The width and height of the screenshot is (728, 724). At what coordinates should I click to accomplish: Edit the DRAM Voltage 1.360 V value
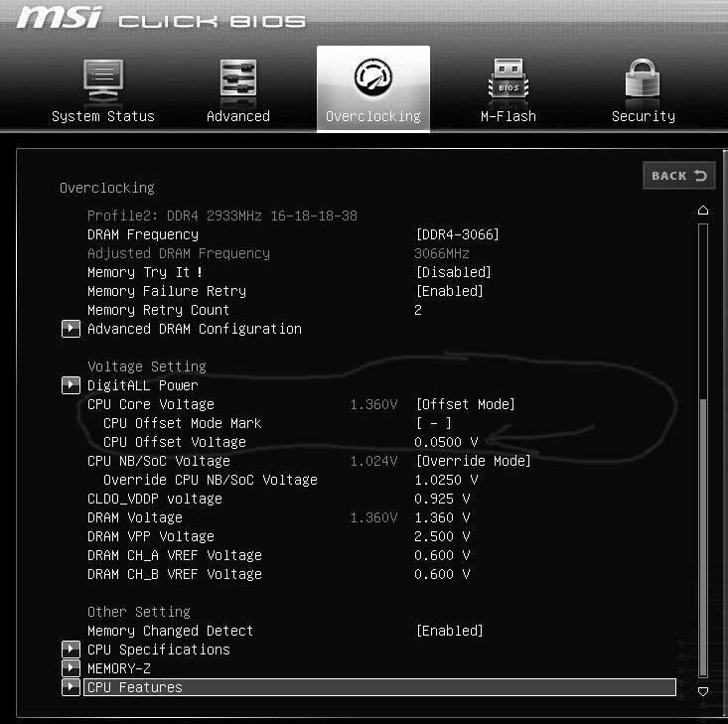click(x=442, y=517)
